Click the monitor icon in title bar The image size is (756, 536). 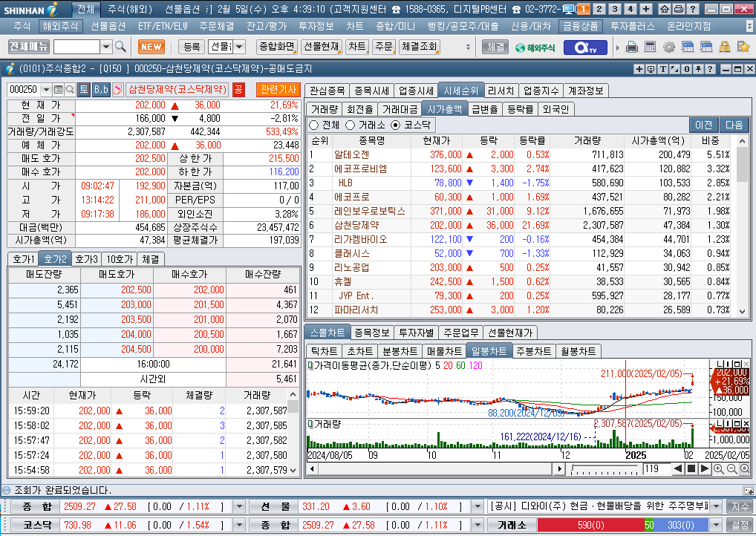coord(569,9)
